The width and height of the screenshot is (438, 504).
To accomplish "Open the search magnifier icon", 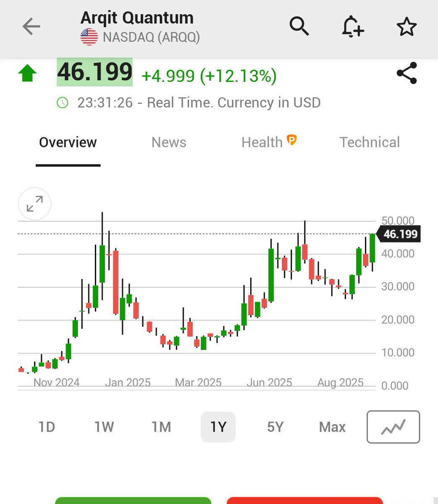I will (299, 26).
